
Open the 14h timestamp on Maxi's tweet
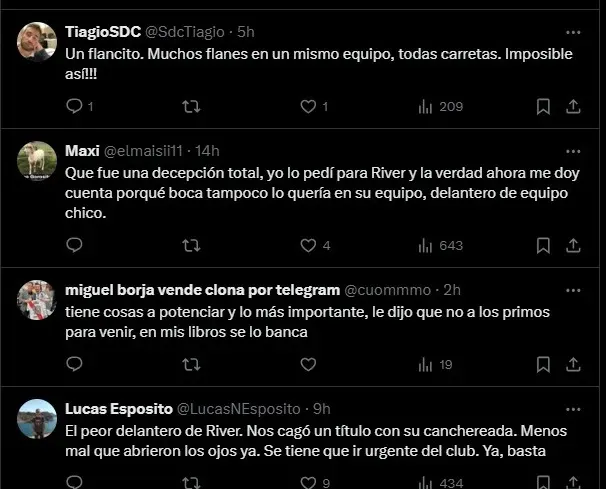206,150
